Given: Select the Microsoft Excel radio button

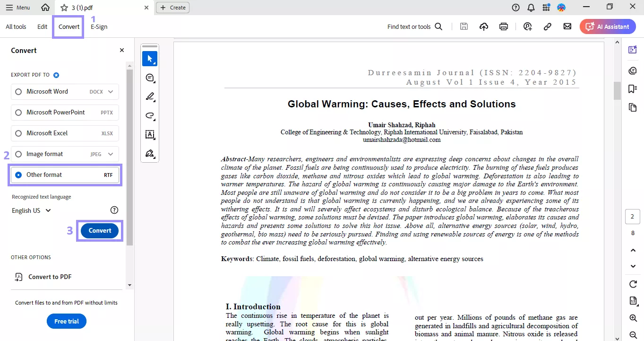Looking at the screenshot, I should 18,133.
